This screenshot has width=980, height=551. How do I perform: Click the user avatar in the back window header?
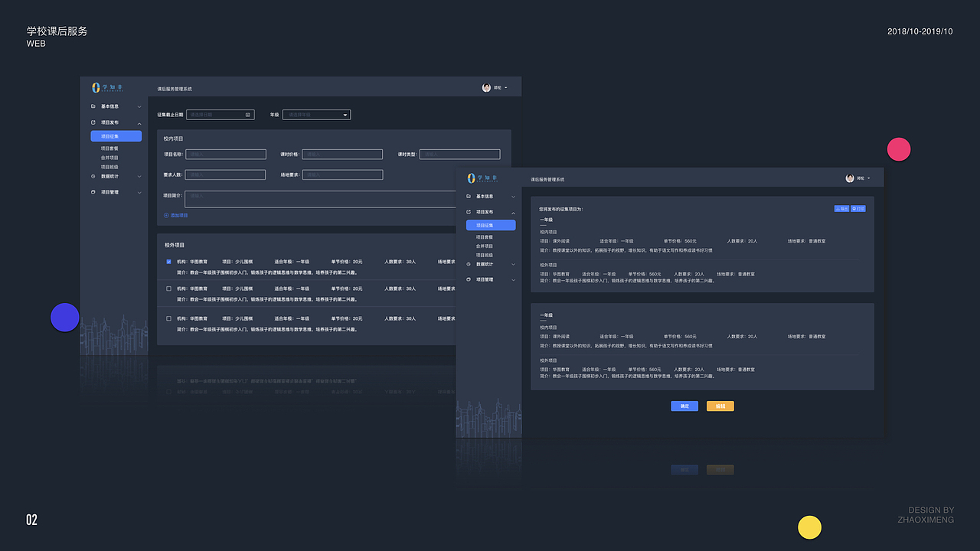pyautogui.click(x=486, y=88)
